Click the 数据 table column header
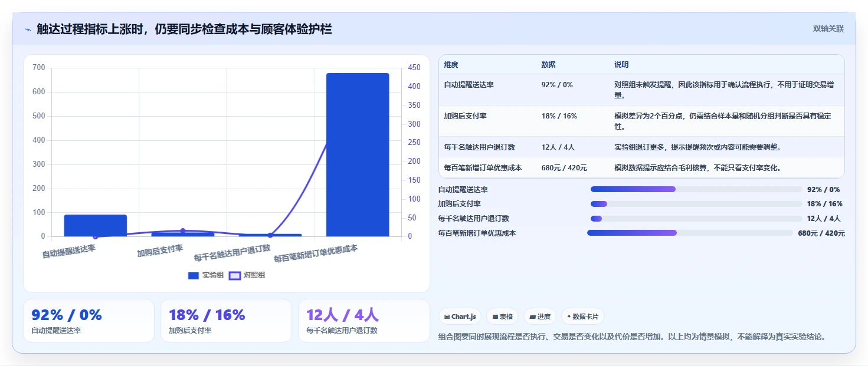 (x=548, y=64)
